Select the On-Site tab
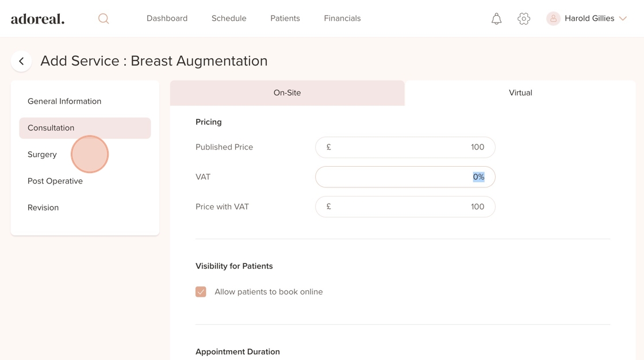 tap(287, 93)
